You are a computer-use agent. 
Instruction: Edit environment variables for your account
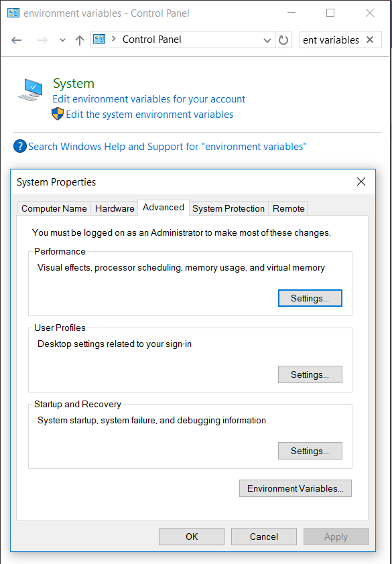tap(149, 99)
